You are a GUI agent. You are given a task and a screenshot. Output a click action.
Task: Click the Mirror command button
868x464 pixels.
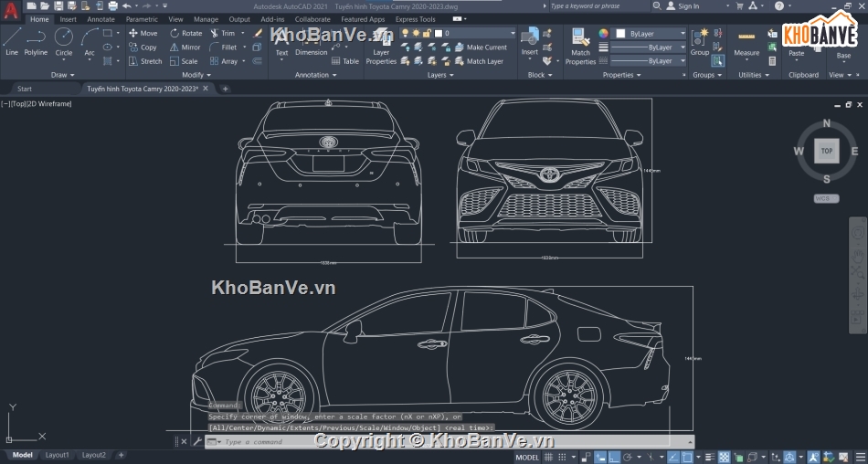tap(185, 47)
